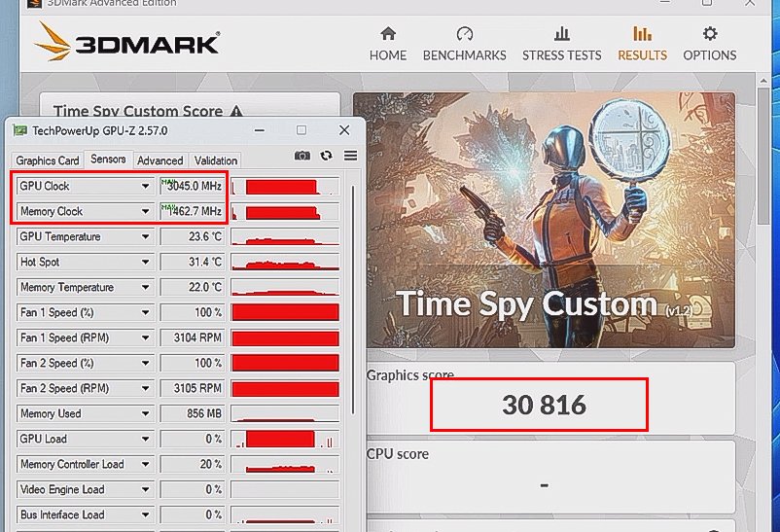Click the Hot Spot value 31.4 °C
This screenshot has height=532, width=780.
(x=193, y=263)
